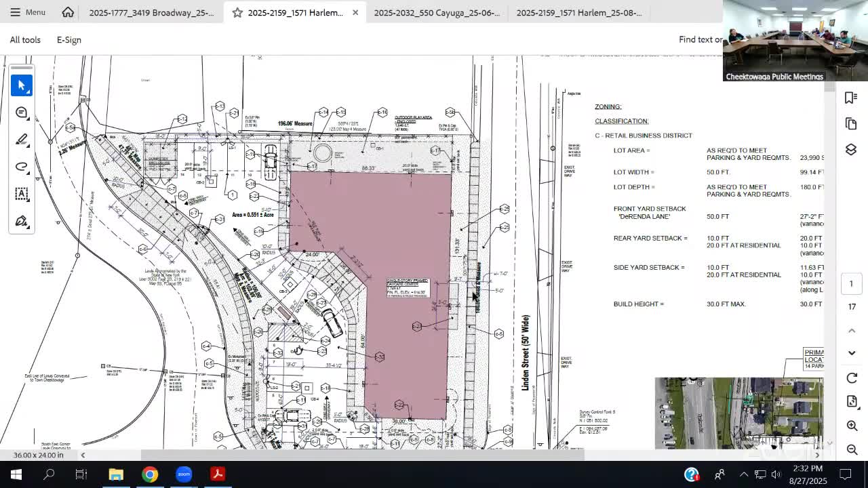Star the 2025-2159_1571 Harlem tab
This screenshot has height=488, width=868.
(237, 12)
